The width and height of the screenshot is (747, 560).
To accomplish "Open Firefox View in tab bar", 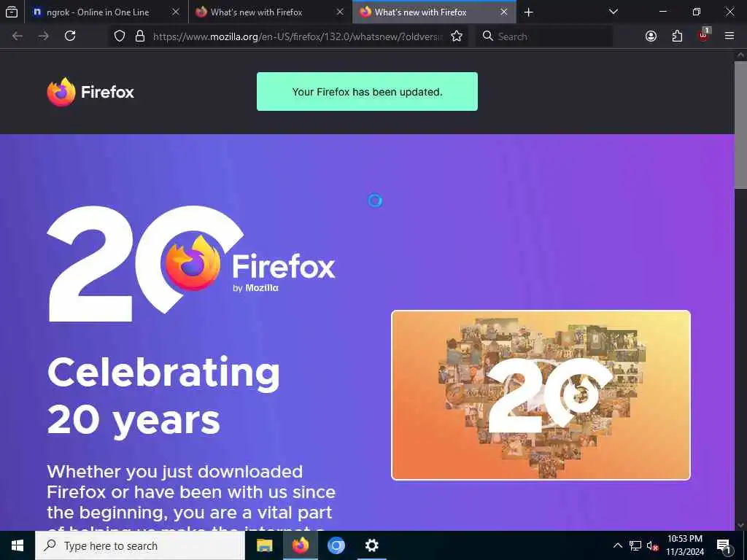I will click(12, 12).
